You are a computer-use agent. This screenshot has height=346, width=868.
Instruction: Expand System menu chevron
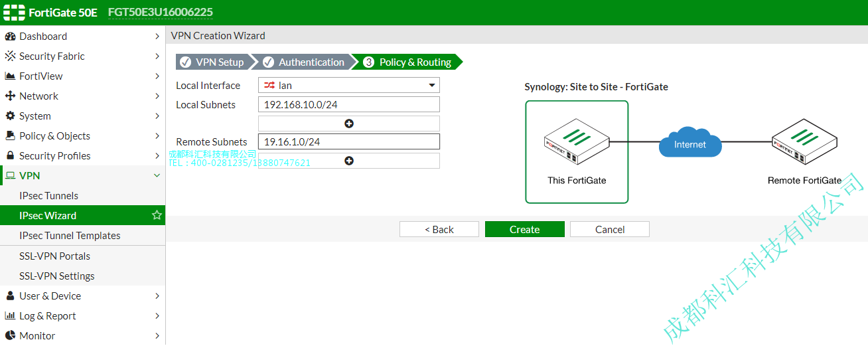pos(157,116)
